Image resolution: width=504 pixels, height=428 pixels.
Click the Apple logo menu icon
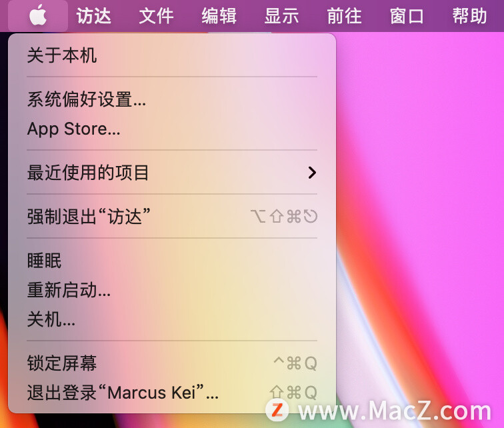[x=38, y=15]
